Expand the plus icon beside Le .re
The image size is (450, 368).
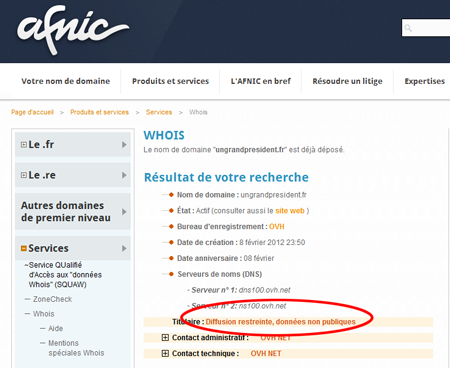tap(24, 175)
